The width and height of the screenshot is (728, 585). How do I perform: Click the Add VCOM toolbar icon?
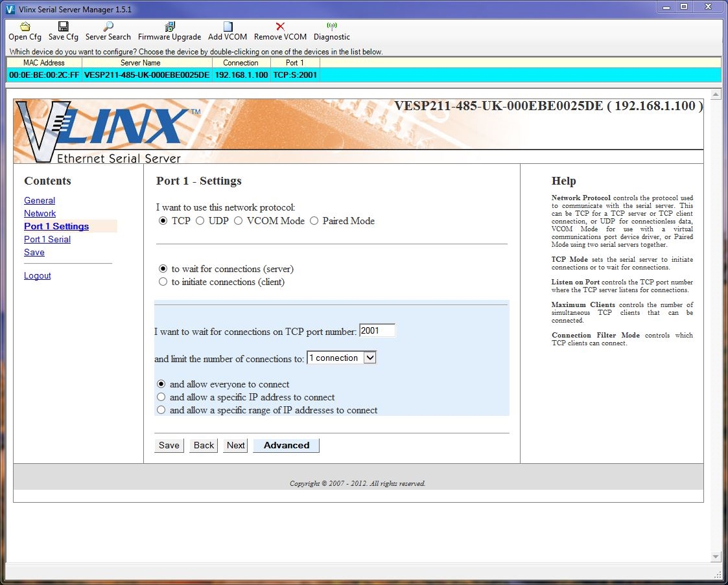tap(228, 27)
